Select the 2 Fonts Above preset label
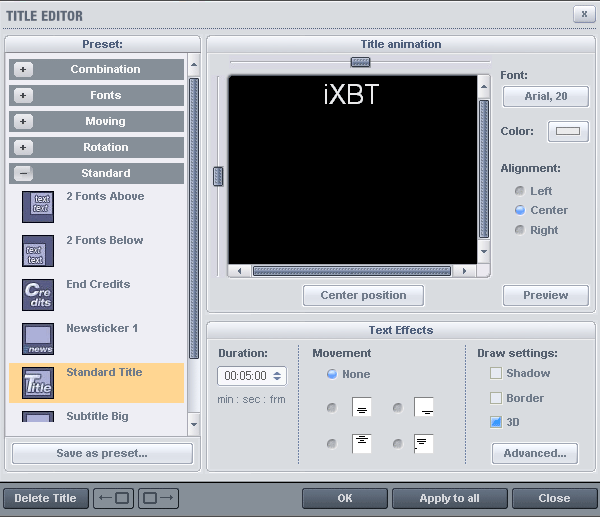 [105, 196]
